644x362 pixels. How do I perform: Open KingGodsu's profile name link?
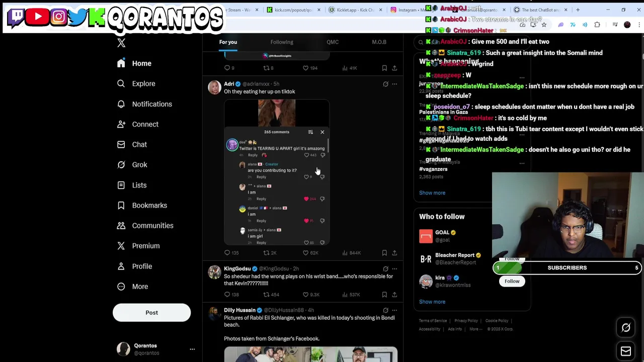pyautogui.click(x=237, y=269)
